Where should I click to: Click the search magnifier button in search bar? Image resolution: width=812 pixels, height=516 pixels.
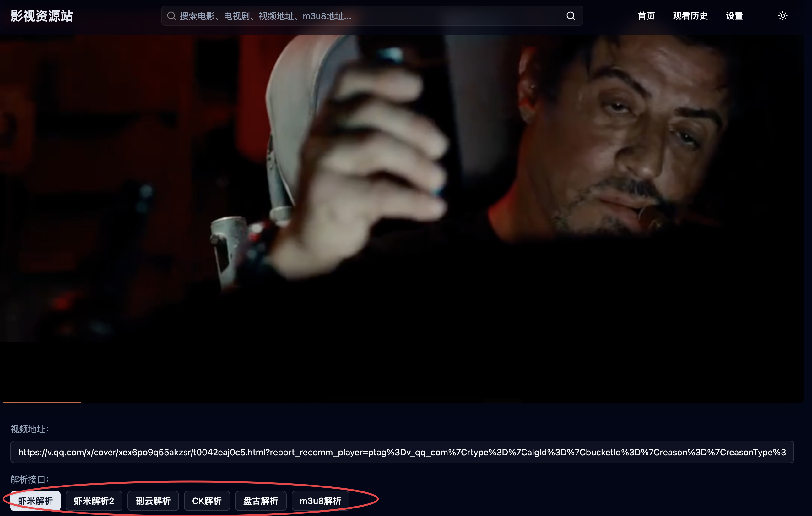[571, 16]
